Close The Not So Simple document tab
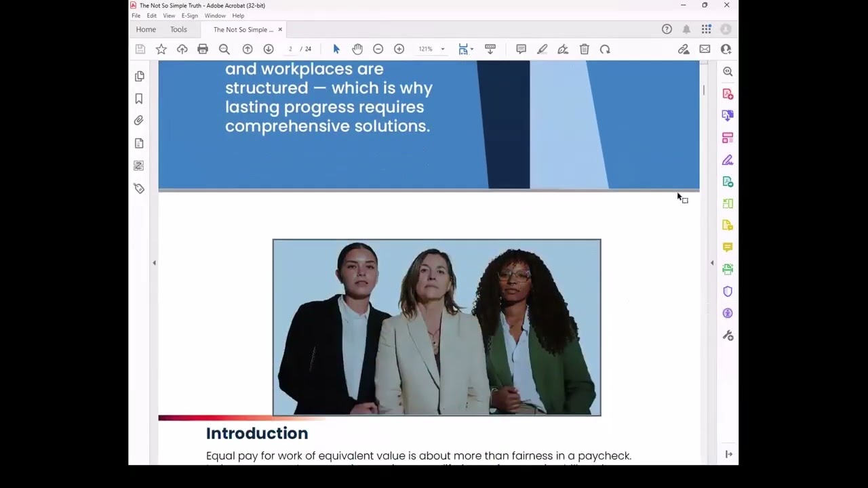The width and height of the screenshot is (868, 488). click(x=280, y=29)
